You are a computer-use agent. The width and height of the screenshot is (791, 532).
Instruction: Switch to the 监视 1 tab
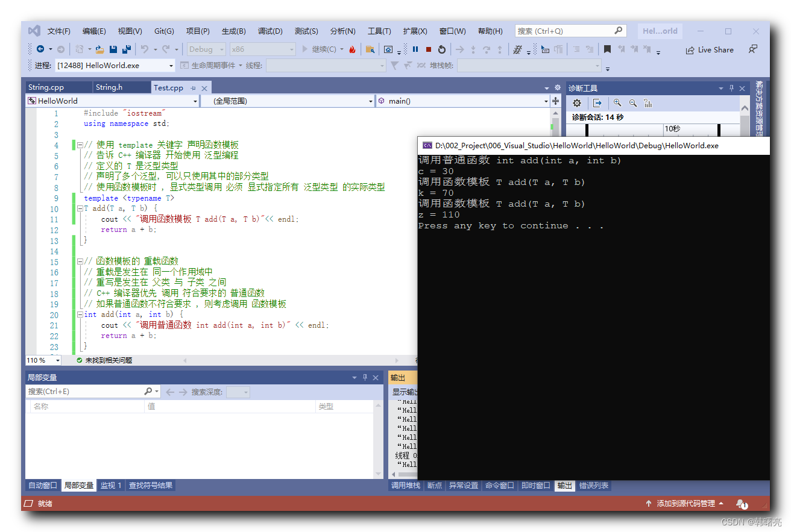point(111,486)
